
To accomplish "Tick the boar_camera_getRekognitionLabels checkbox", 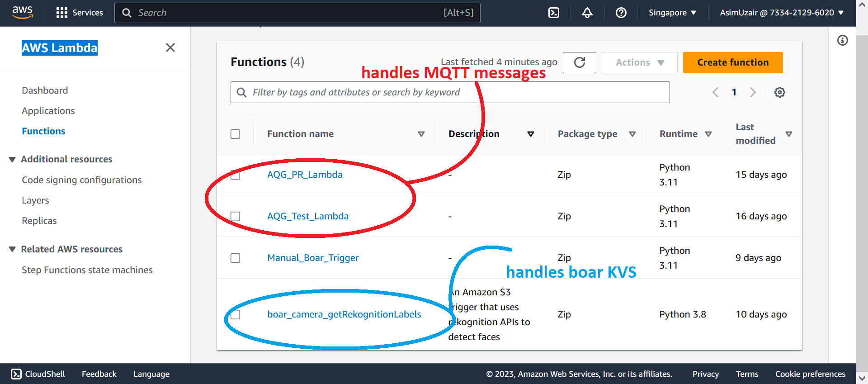I will pyautogui.click(x=235, y=314).
